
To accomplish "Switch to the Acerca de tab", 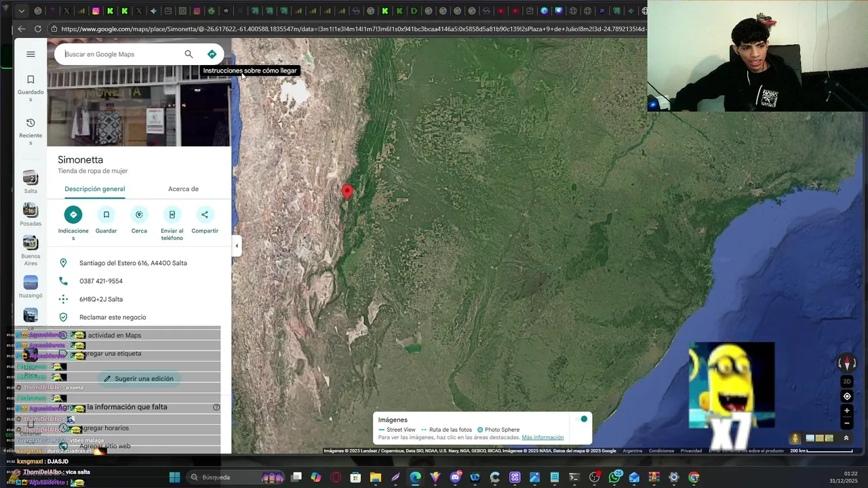I will coord(183,189).
